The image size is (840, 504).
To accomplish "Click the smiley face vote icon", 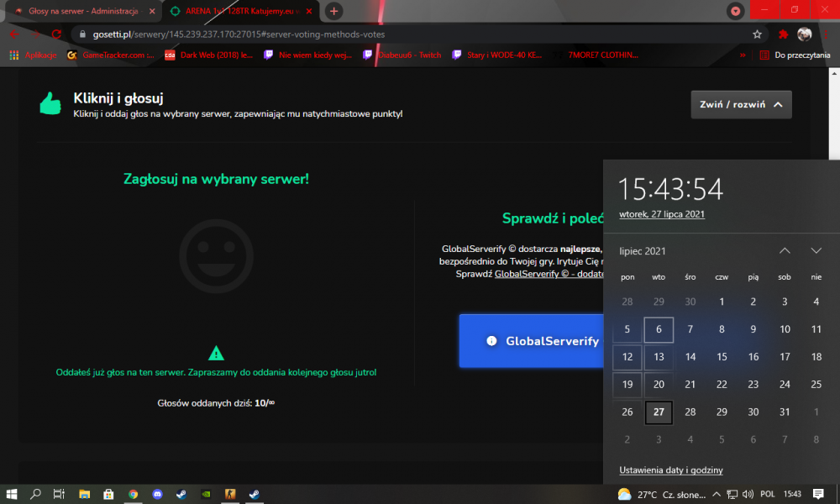I will pos(216,256).
